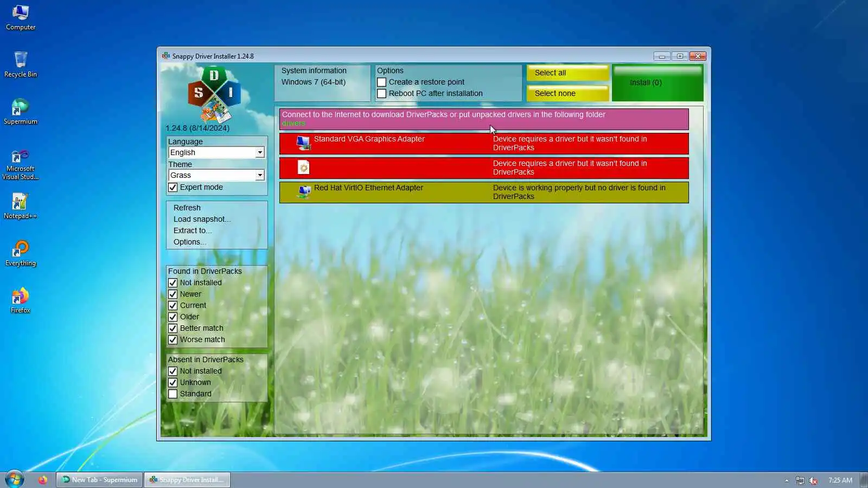Check the Standard devices filter
Image resolution: width=868 pixels, height=488 pixels.
[x=173, y=394]
